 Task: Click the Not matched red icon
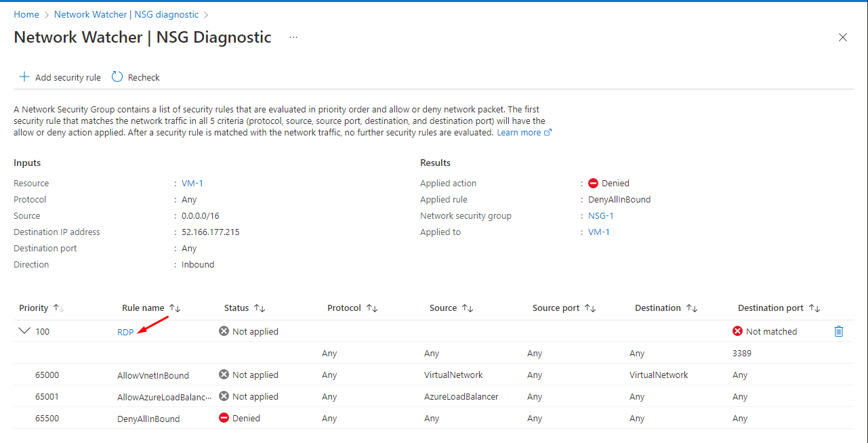[x=738, y=331]
